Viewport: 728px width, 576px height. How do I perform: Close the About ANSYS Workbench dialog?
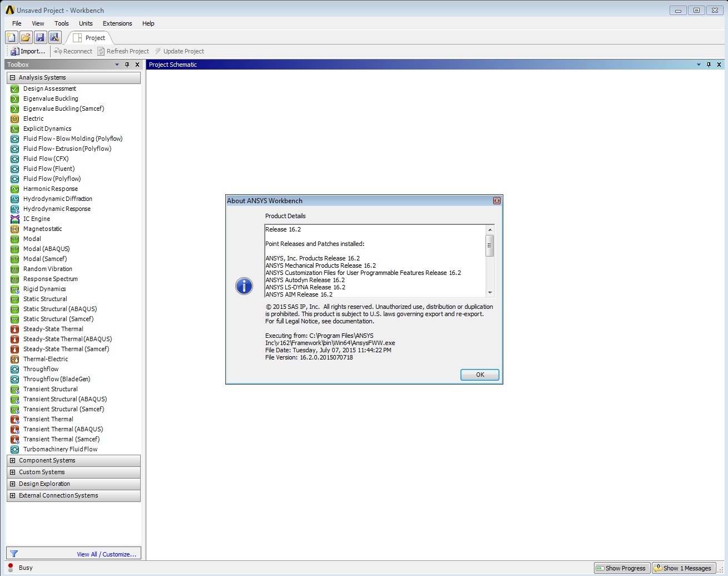coord(497,201)
